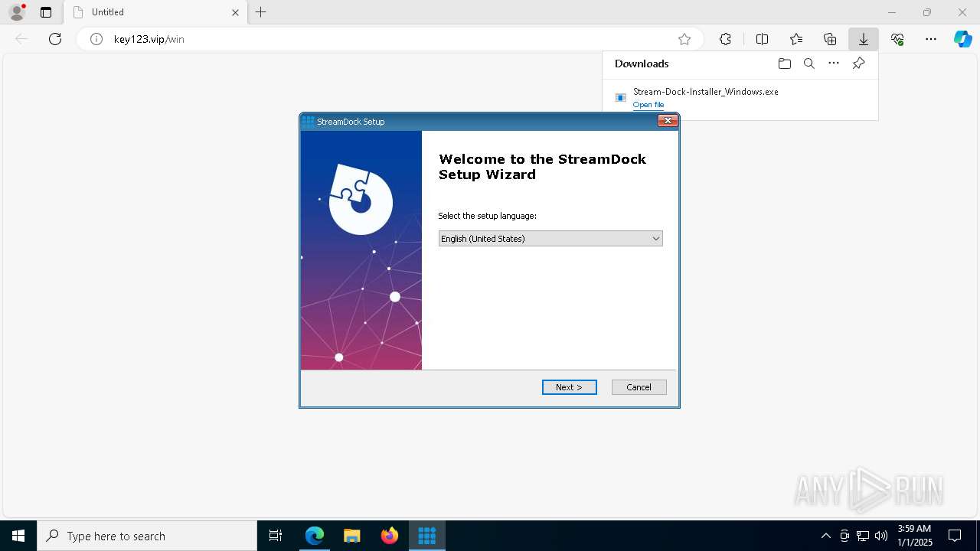The width and height of the screenshot is (980, 551).
Task: Open the setup language dropdown
Action: pyautogui.click(x=550, y=239)
